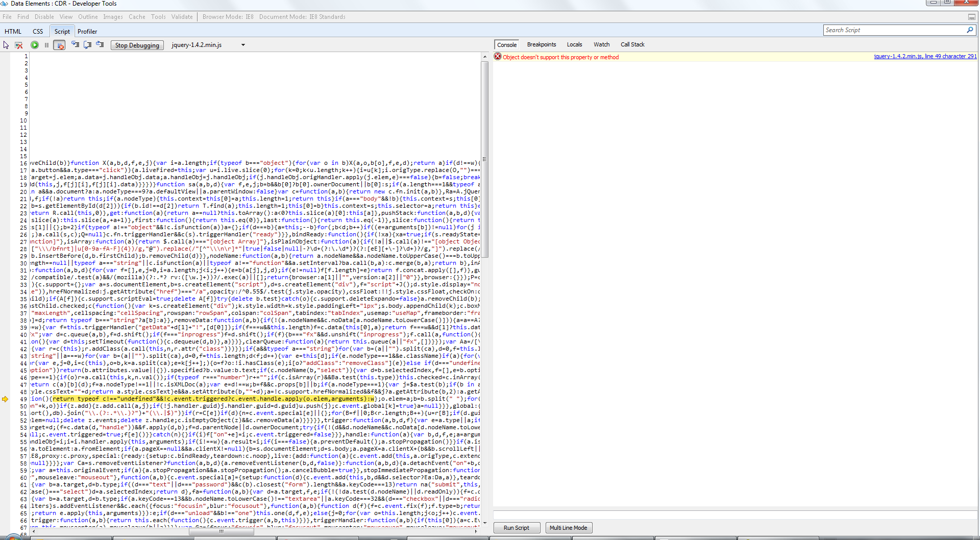Focus the Search Script input field

pyautogui.click(x=894, y=30)
